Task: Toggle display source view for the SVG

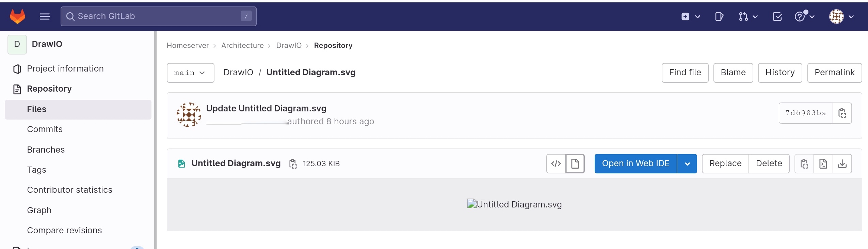Action: [x=556, y=164]
